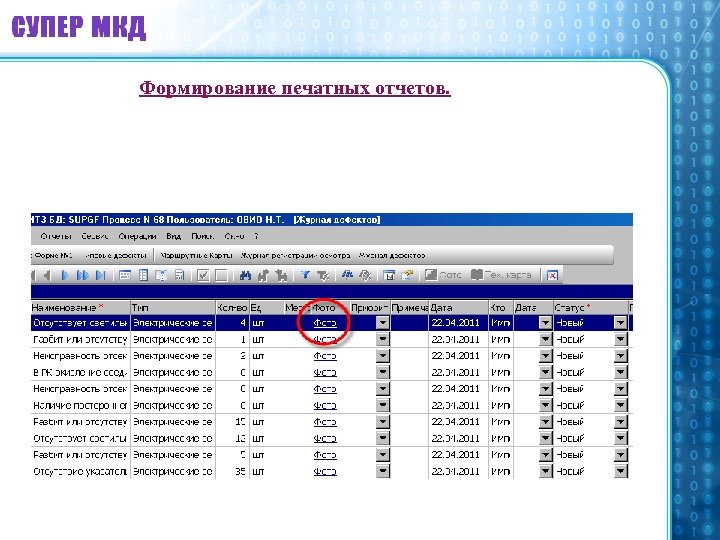Open second date dropdown in Наличие посторо row
This screenshot has width=720, height=540.
pyautogui.click(x=545, y=405)
